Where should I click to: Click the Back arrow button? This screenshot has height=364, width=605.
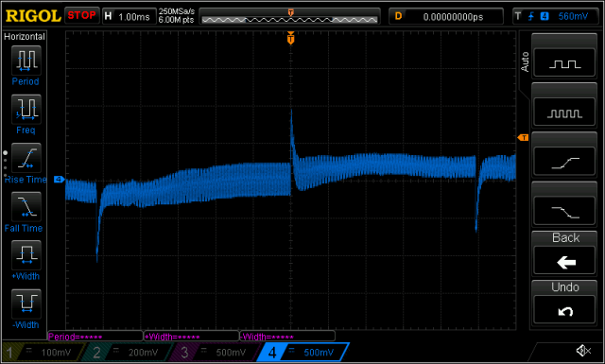pos(564,253)
